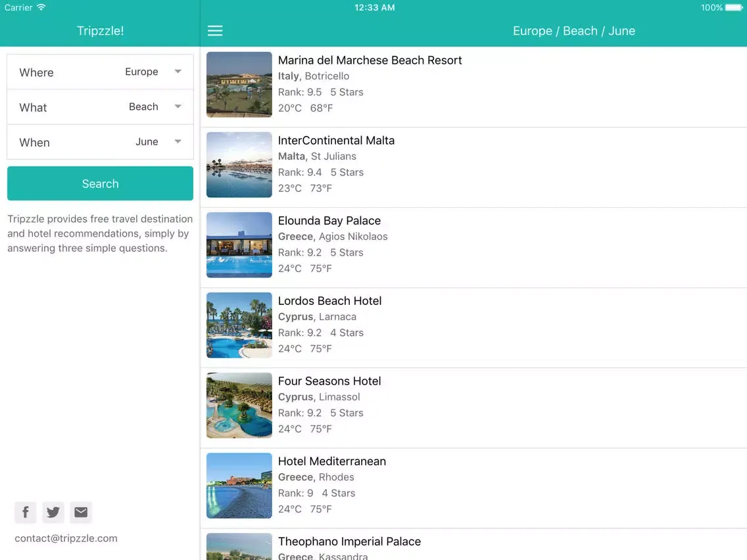Open Marina del Marchese Beach Resort thumbnail
Image resolution: width=747 pixels, height=560 pixels.
[239, 84]
